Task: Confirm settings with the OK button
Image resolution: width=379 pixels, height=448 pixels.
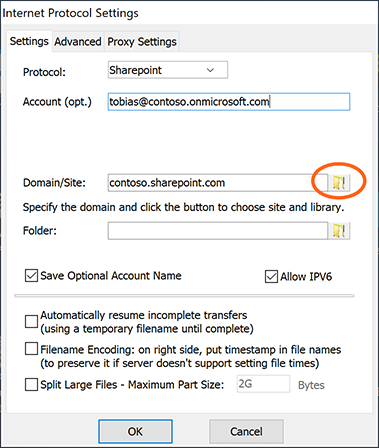Action: coord(135,431)
